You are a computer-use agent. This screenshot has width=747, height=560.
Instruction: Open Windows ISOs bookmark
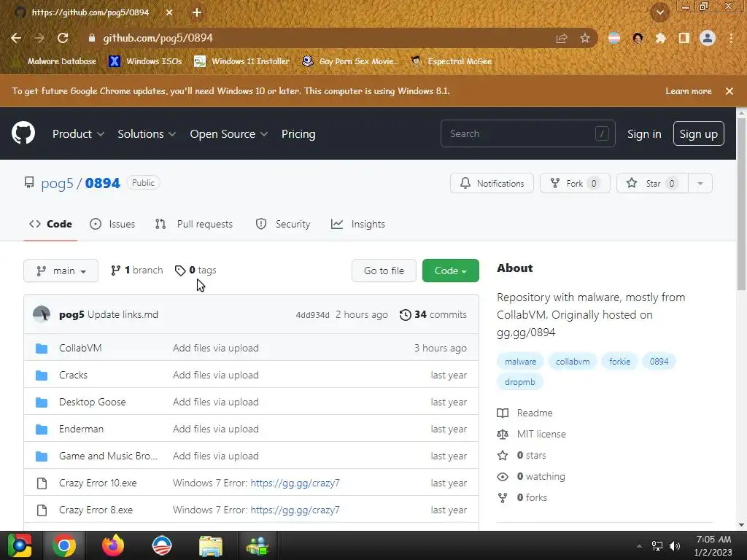tap(146, 61)
